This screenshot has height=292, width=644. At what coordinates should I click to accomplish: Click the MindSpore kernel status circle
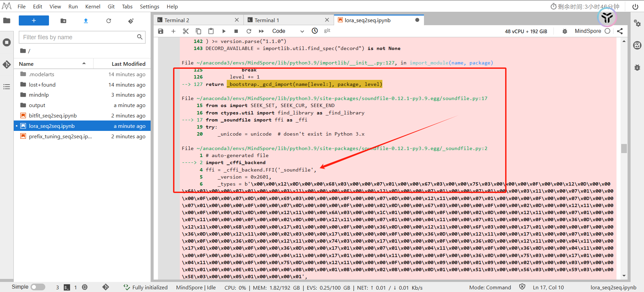pos(607,31)
